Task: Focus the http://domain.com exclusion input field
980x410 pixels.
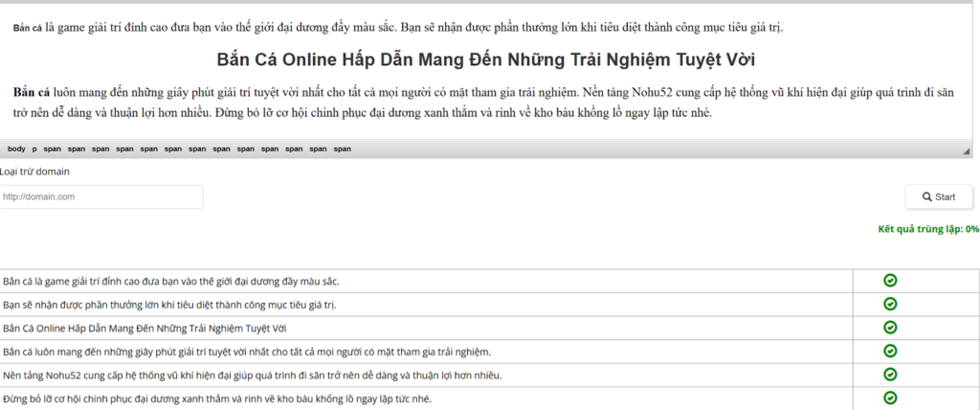Action: pos(101,196)
